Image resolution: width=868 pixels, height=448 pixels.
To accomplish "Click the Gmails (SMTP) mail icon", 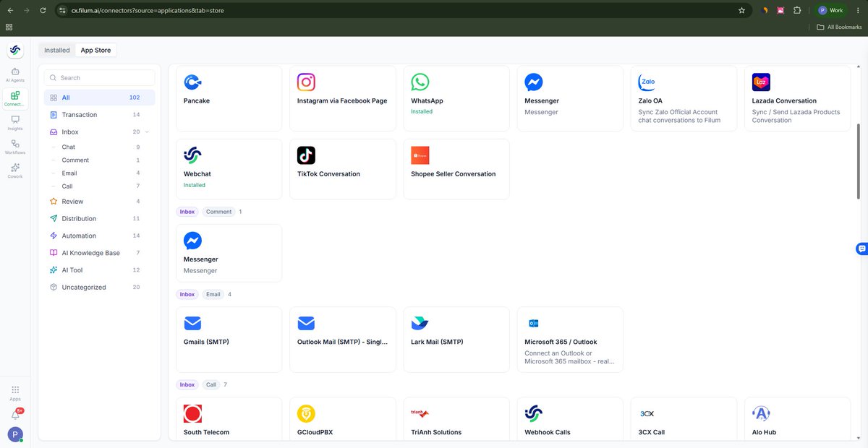I will (192, 323).
